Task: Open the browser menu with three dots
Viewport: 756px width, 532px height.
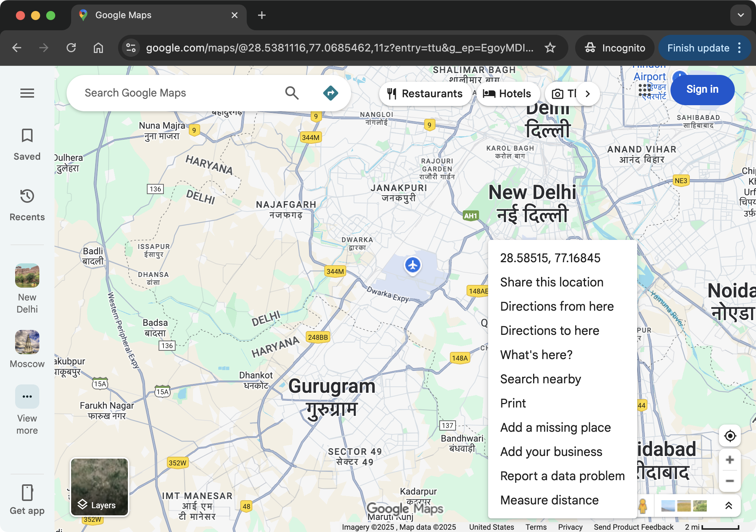Action: [740, 48]
